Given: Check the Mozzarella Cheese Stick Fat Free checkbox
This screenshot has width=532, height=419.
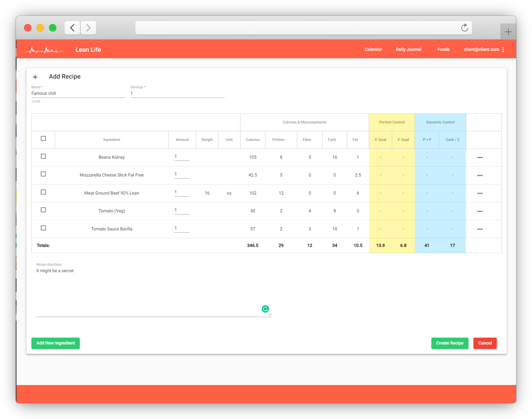Looking at the screenshot, I should click(43, 174).
